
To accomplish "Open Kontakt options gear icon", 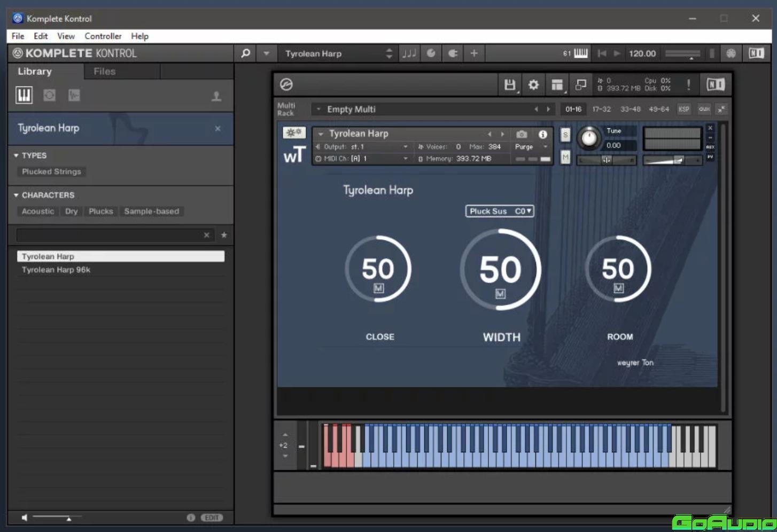I will pyautogui.click(x=533, y=84).
